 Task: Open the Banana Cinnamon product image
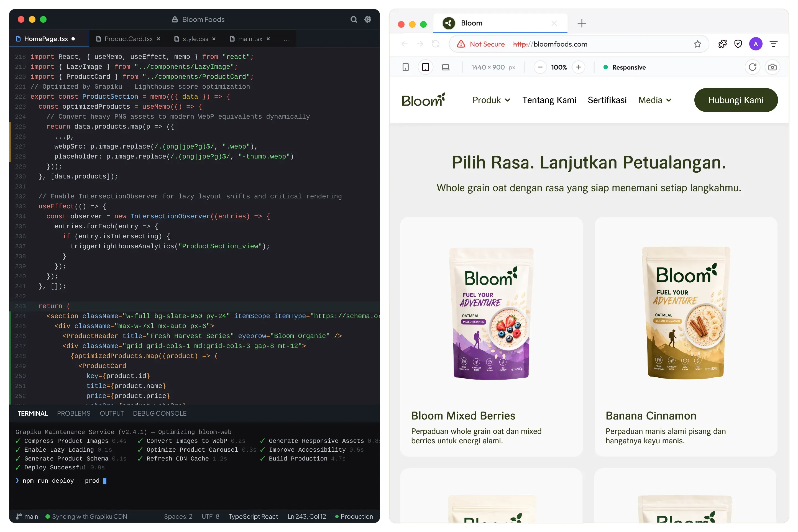pyautogui.click(x=686, y=313)
